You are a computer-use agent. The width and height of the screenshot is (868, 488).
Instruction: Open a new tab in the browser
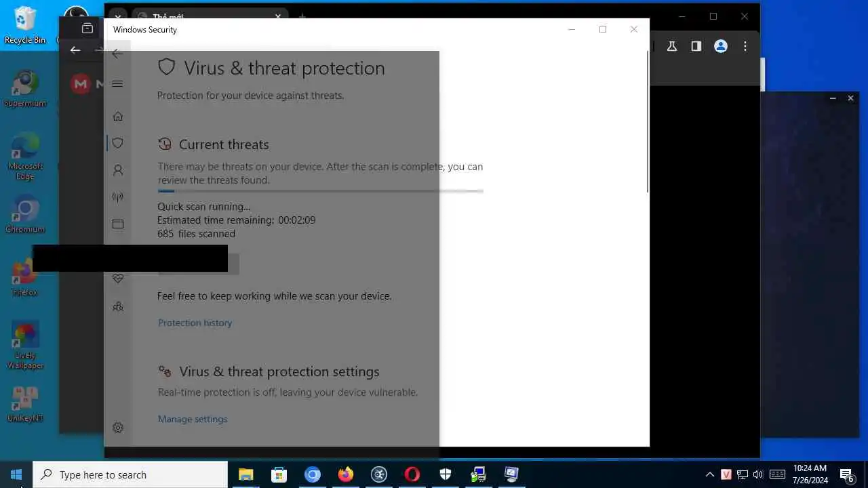pos(302,16)
